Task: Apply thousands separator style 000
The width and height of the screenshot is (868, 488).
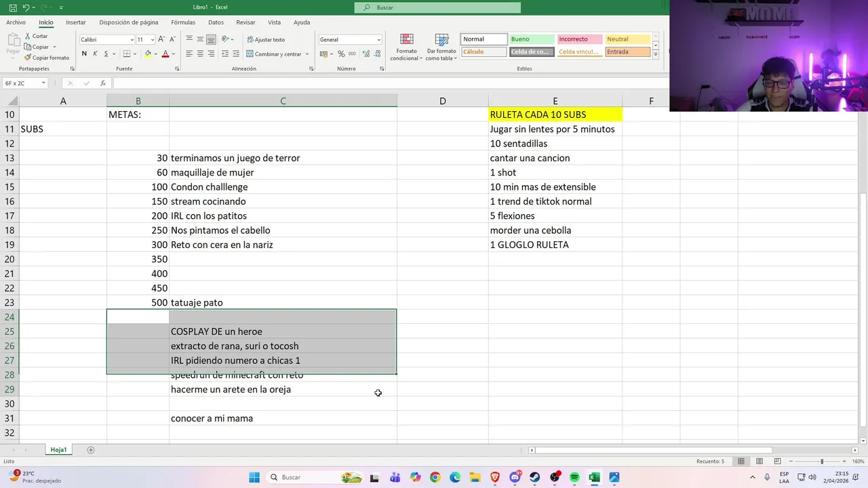Action: click(x=352, y=54)
